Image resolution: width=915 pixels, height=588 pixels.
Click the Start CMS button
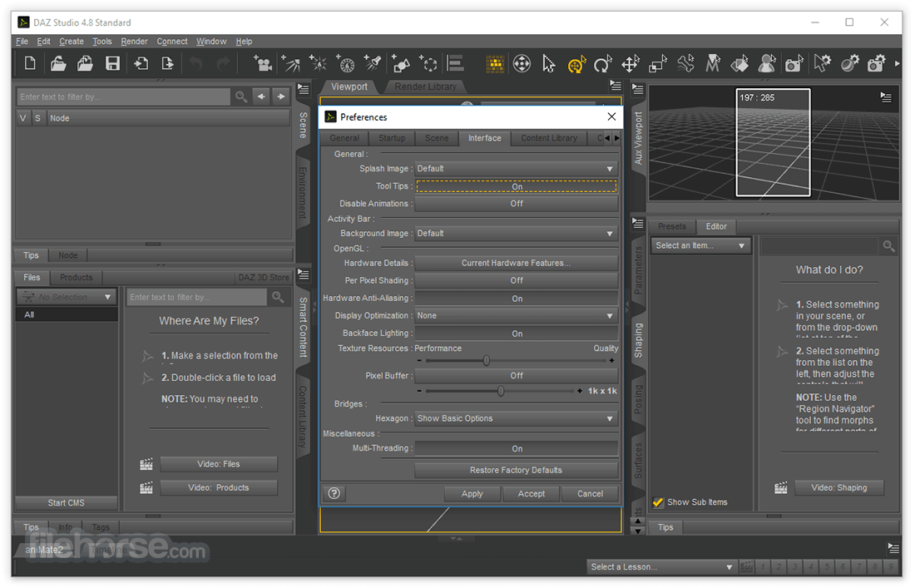[66, 503]
